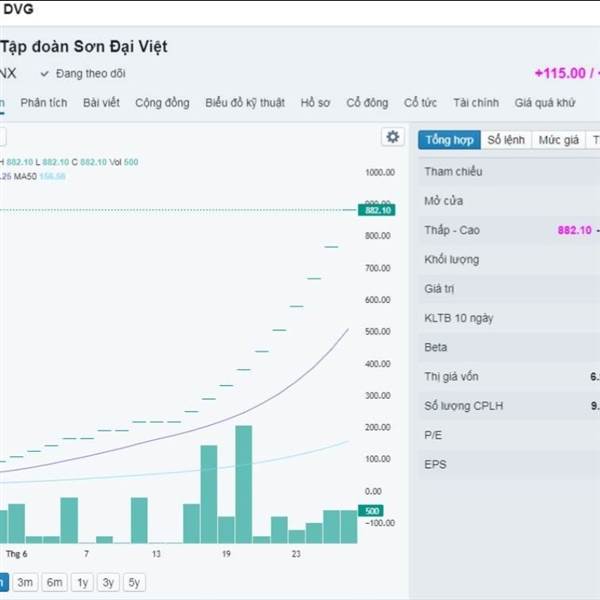The width and height of the screenshot is (600, 600).
Task: Set chart range to 5y
Action: point(134,582)
